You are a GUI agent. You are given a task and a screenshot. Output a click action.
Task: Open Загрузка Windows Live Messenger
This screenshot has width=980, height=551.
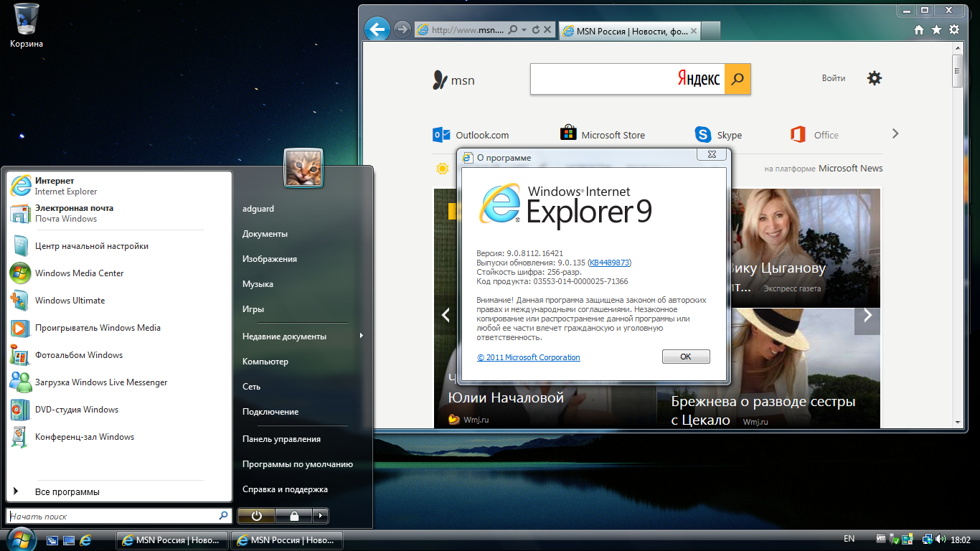118,382
